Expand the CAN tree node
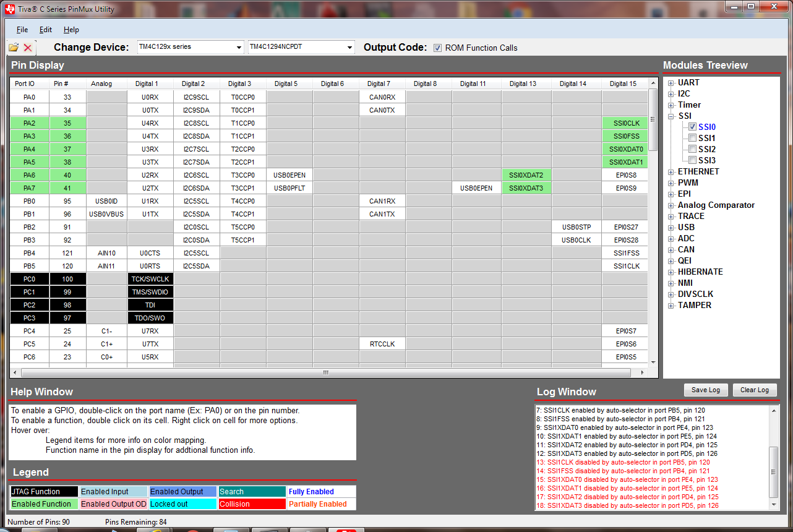Viewport: 793px width, 532px height. click(671, 249)
